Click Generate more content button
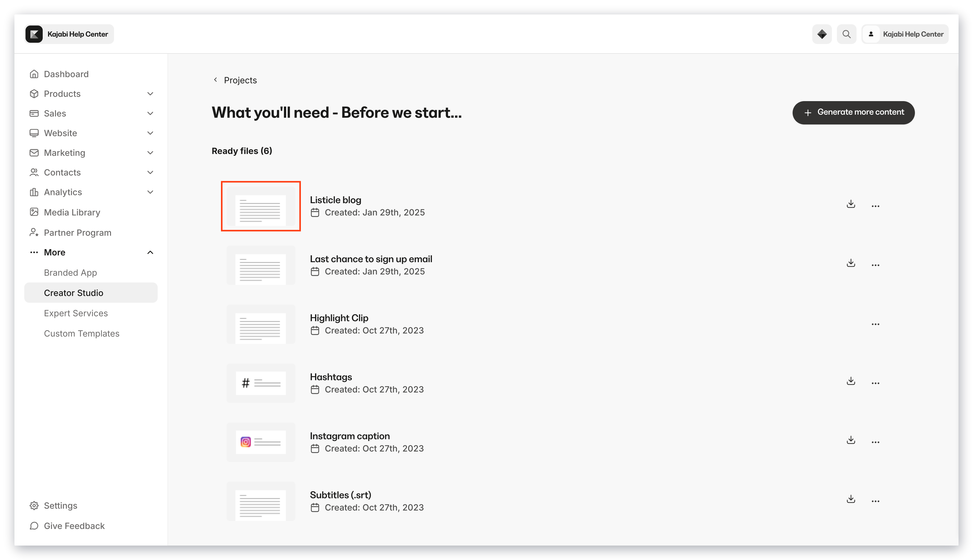The height and width of the screenshot is (560, 973). coord(853,113)
